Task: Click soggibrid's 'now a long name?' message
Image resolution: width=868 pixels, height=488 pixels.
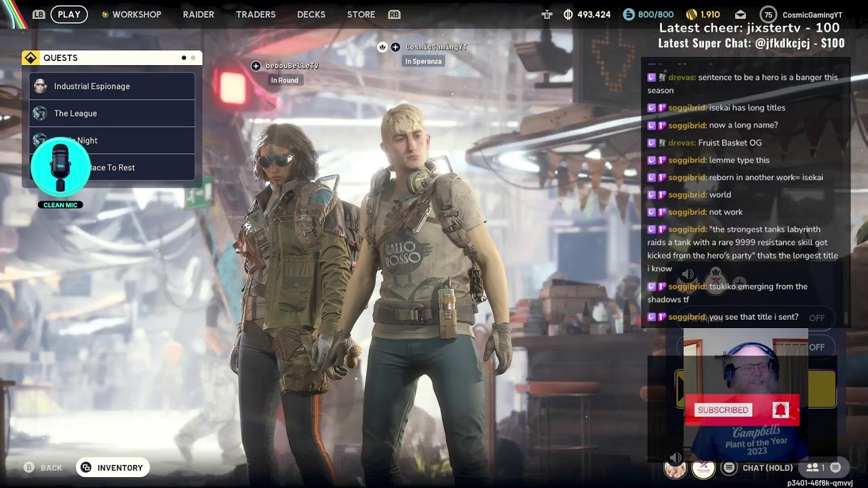Action: click(x=713, y=125)
